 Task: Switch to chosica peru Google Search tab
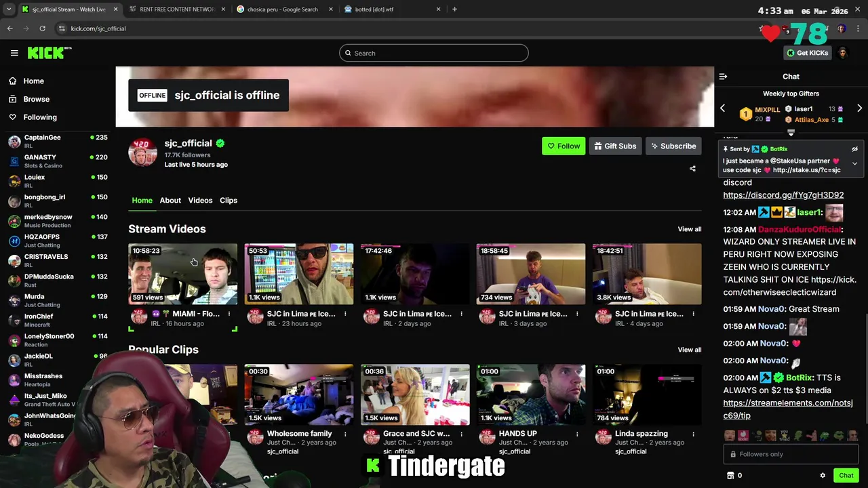point(285,9)
